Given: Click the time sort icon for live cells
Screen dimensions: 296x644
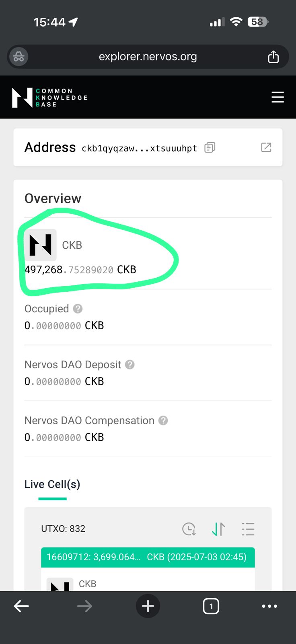Looking at the screenshot, I should click(x=189, y=529).
